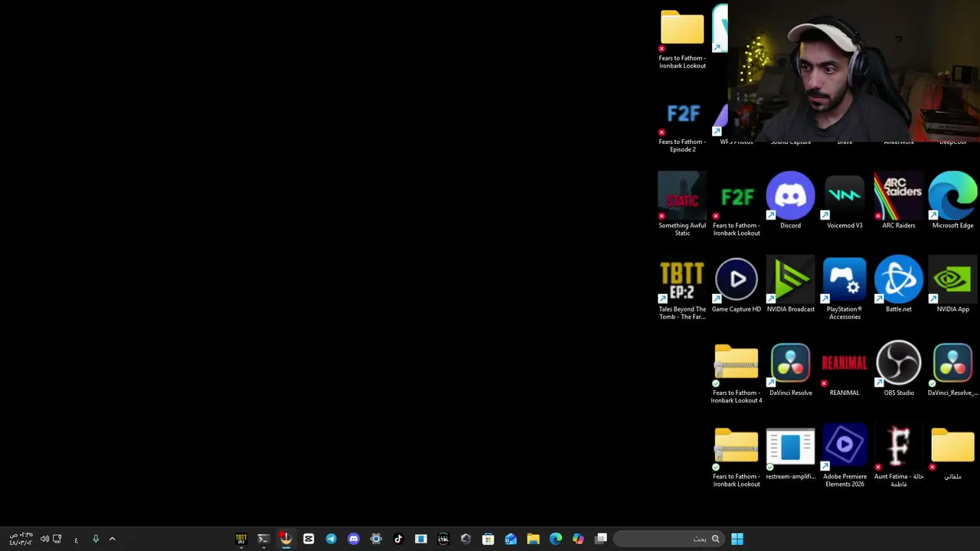Select the ملفاتي folder on the desktop
Image resolution: width=980 pixels, height=551 pixels.
(x=952, y=453)
